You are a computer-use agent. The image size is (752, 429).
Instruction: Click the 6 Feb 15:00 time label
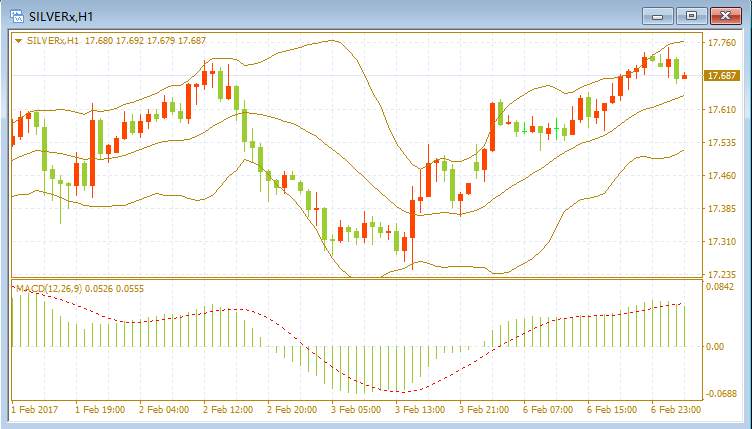point(612,410)
